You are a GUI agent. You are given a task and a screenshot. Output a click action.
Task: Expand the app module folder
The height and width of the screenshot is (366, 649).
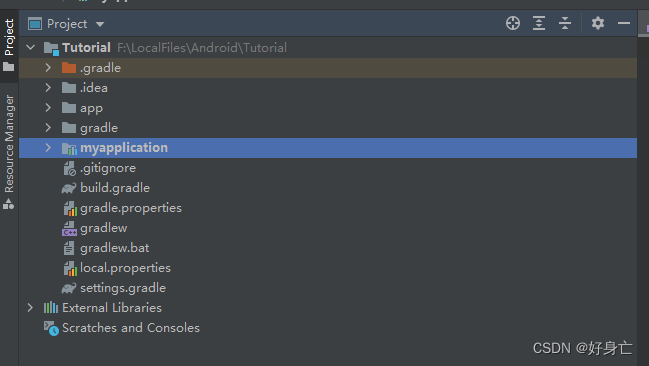pyautogui.click(x=48, y=108)
